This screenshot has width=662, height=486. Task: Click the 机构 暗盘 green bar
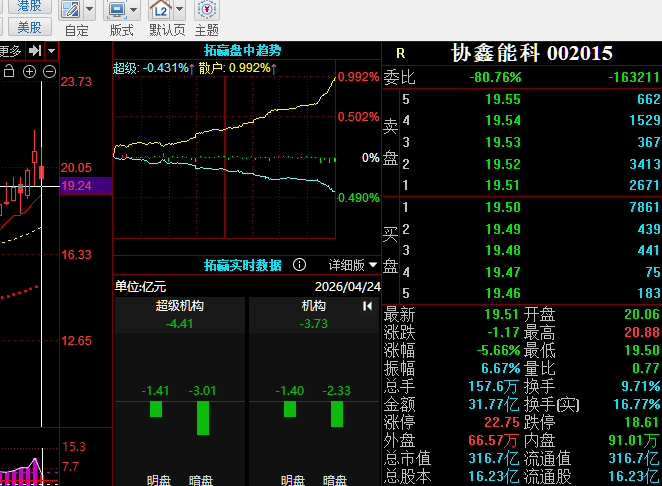pyautogui.click(x=337, y=414)
